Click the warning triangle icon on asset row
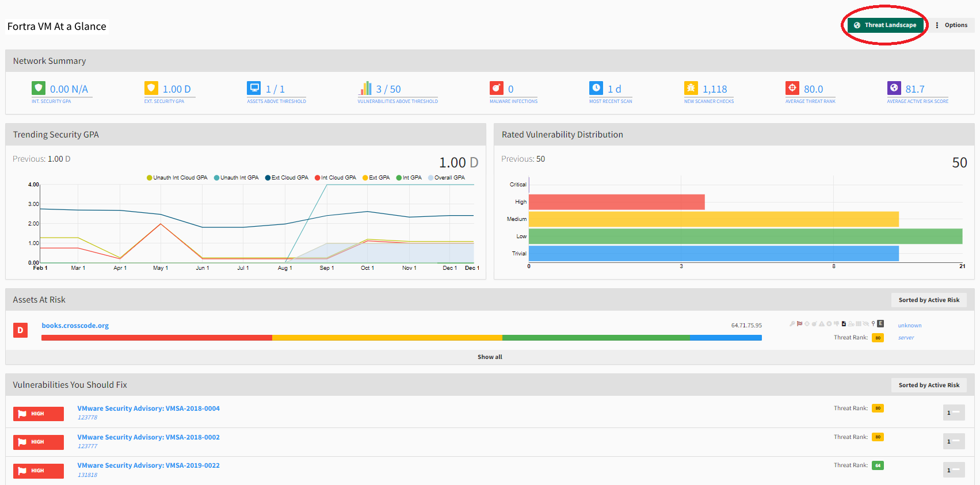980x485 pixels. tap(822, 323)
